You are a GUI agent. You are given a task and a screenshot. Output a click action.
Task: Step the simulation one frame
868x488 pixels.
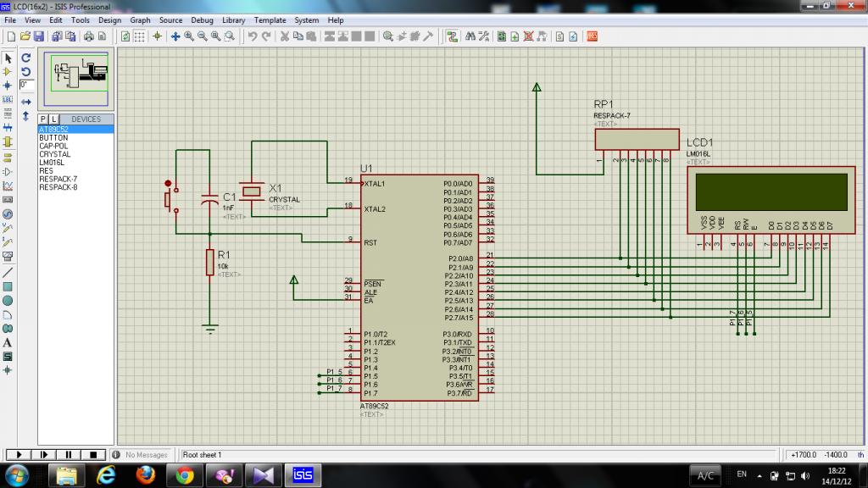click(43, 455)
